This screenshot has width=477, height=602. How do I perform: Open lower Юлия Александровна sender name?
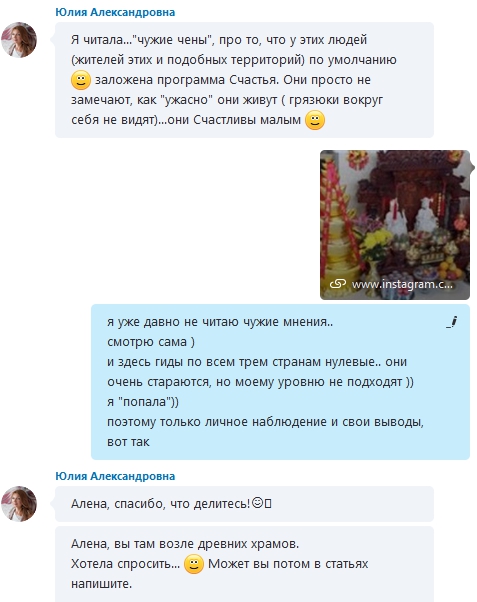115,476
